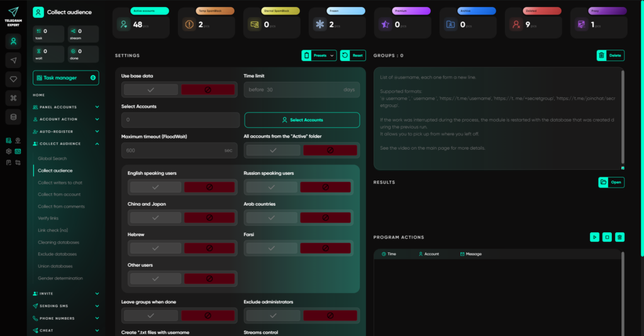This screenshot has width=644, height=336.
Task: Enable the English speaking users checkmark toggle
Action: pyautogui.click(x=155, y=187)
